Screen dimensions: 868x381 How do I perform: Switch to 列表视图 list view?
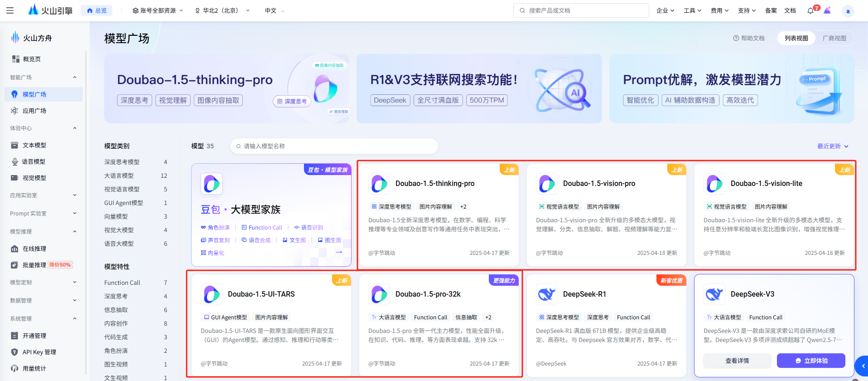click(x=796, y=38)
